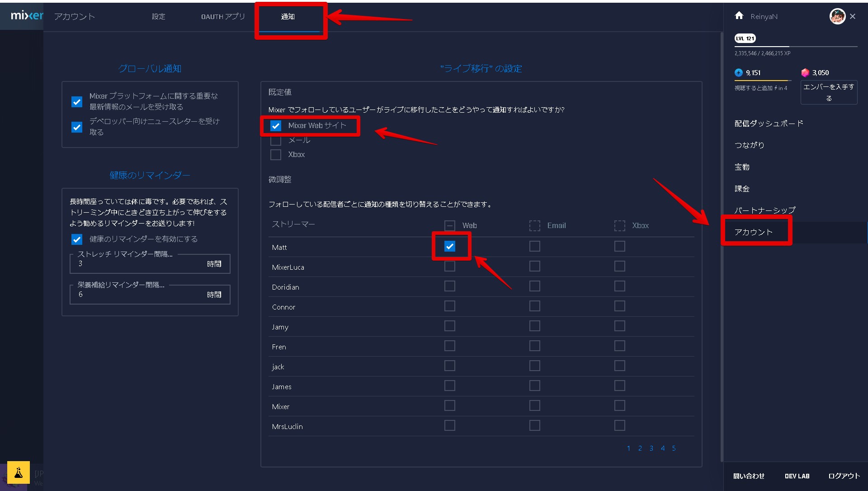The image size is (868, 491).
Task: Enable default Xbox notification checkbox
Action: pos(276,155)
